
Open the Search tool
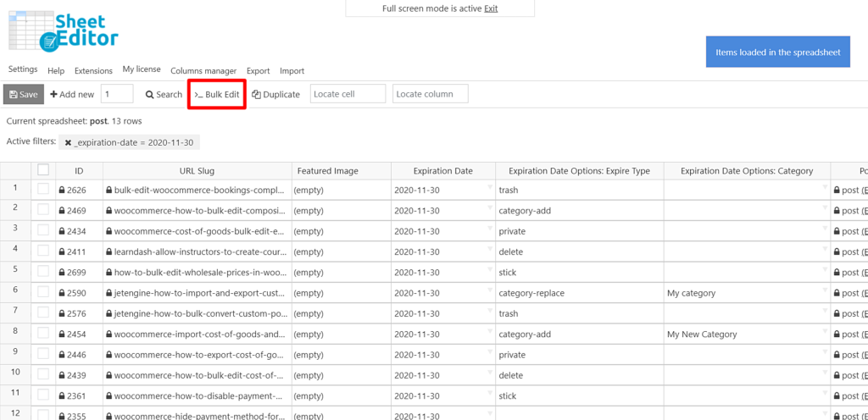164,94
